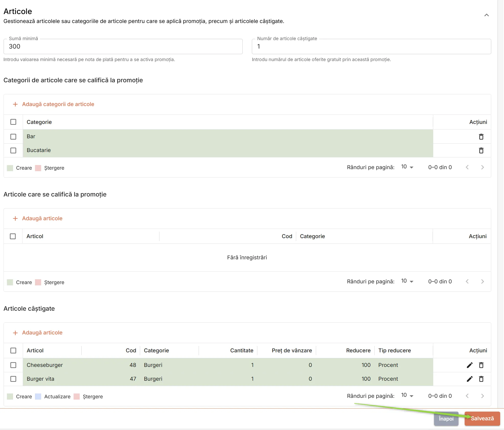This screenshot has width=504, height=430.
Task: Toggle select-all in qualifying articles table
Action: 13,236
